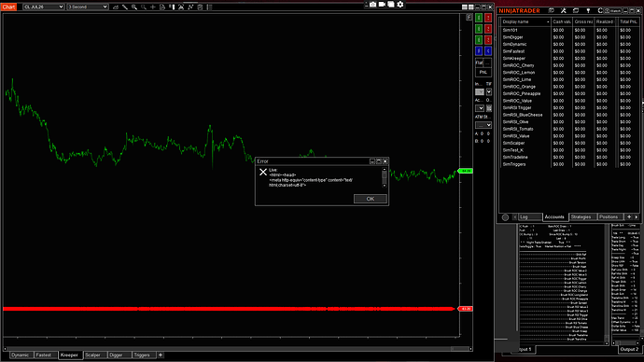The image size is (644, 362).
Task: Click the second green buy button
Action: pyautogui.click(x=479, y=29)
